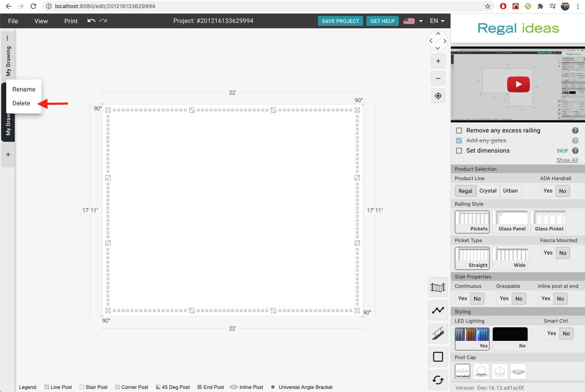
Task: Add a new drawing with plus icon
Action: [8, 155]
